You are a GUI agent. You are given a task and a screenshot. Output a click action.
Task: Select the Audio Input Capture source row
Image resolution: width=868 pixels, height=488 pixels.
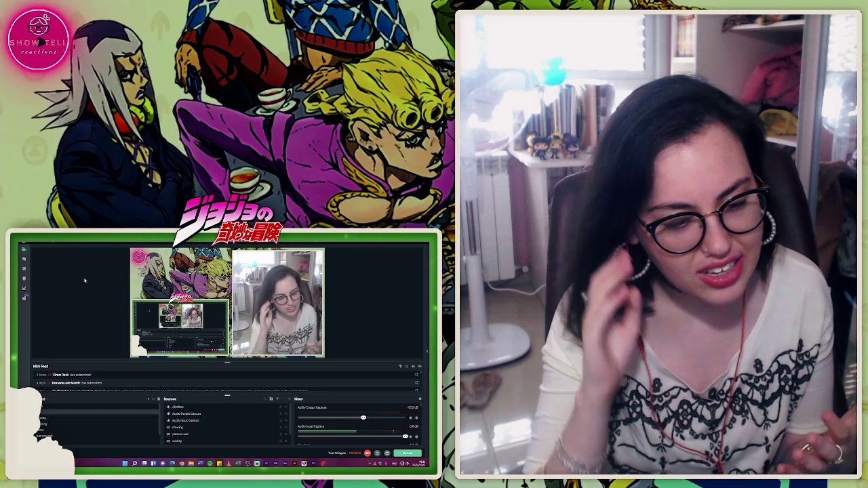click(x=226, y=420)
